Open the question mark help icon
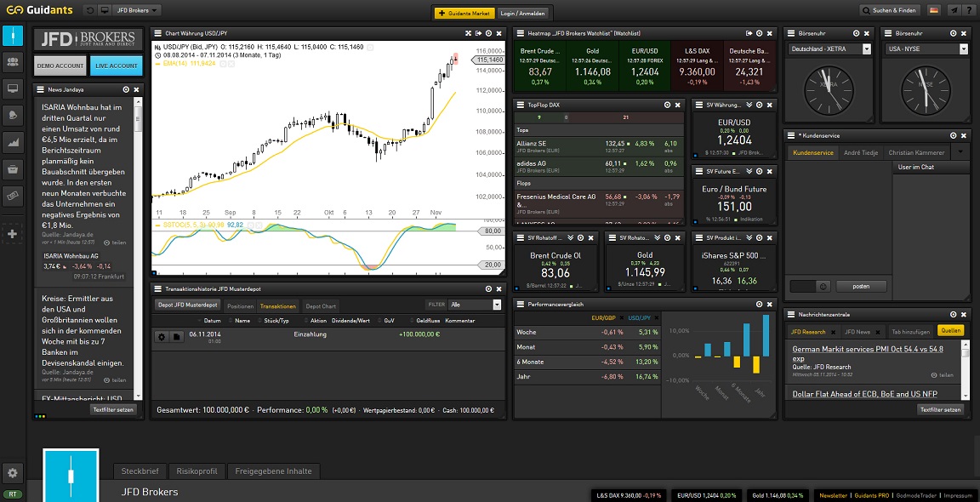 tap(968, 10)
